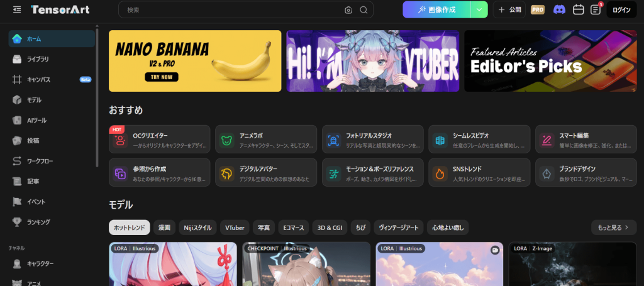This screenshot has height=286, width=644.
Task: Click the magnifier search icon
Action: pyautogui.click(x=364, y=10)
